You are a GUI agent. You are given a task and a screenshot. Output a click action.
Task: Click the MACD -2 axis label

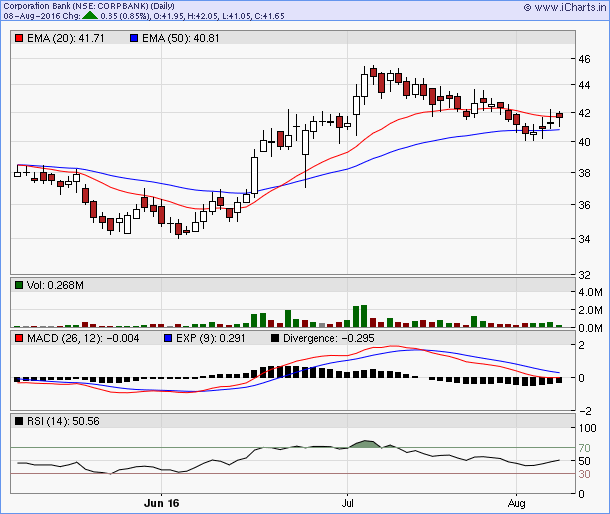click(585, 410)
